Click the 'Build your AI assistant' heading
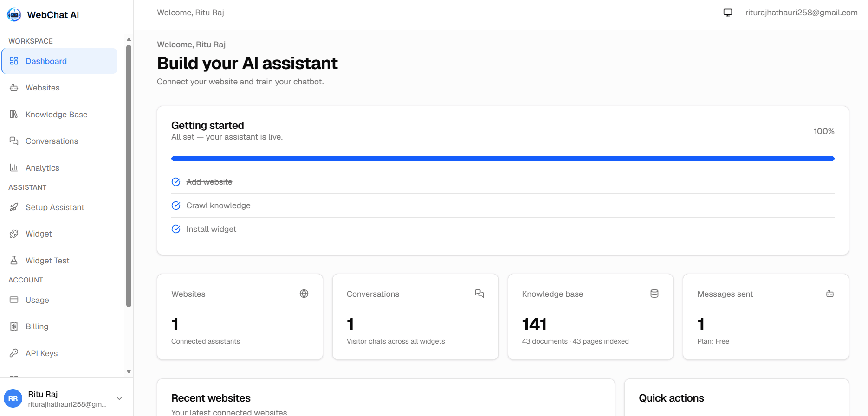 point(247,63)
